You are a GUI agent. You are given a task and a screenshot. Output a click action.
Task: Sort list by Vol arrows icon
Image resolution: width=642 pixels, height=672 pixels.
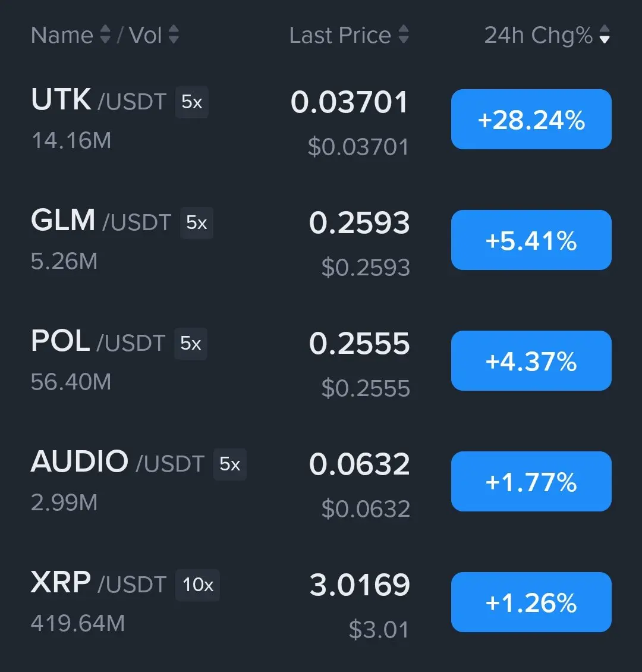coord(174,34)
